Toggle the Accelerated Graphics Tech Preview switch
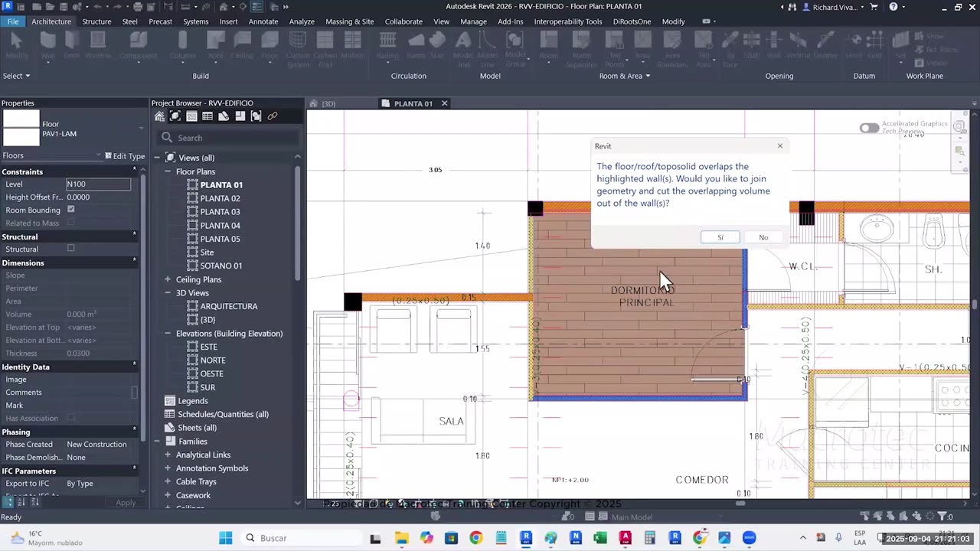This screenshot has width=980, height=551. [x=869, y=128]
